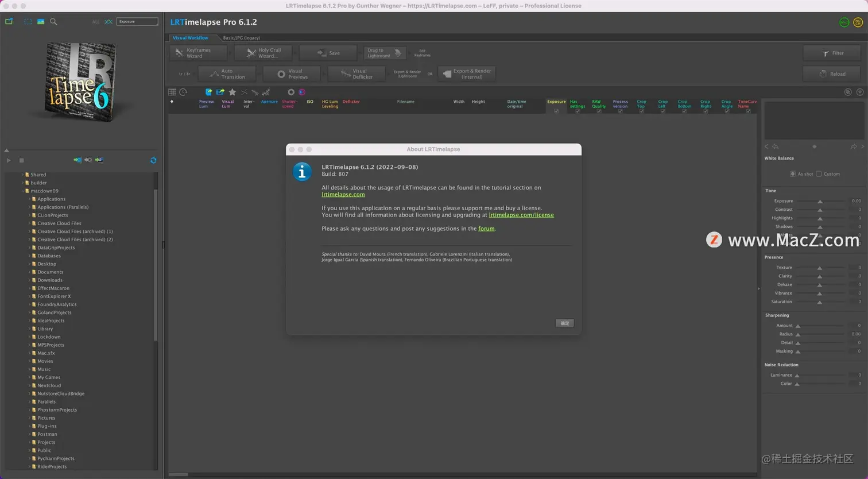Viewport: 868px width, 479px height.
Task: Click the clock history icon
Action: tap(183, 92)
